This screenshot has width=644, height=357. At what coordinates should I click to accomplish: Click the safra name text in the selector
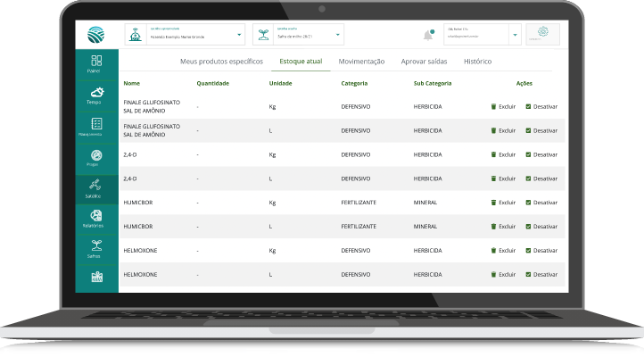click(295, 37)
